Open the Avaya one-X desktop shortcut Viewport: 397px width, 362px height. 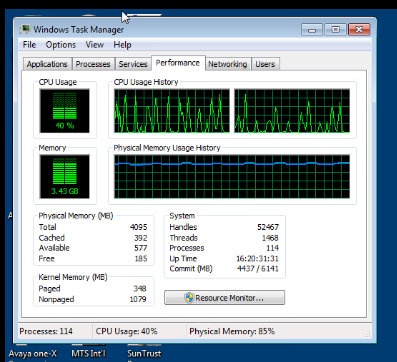(x=33, y=353)
